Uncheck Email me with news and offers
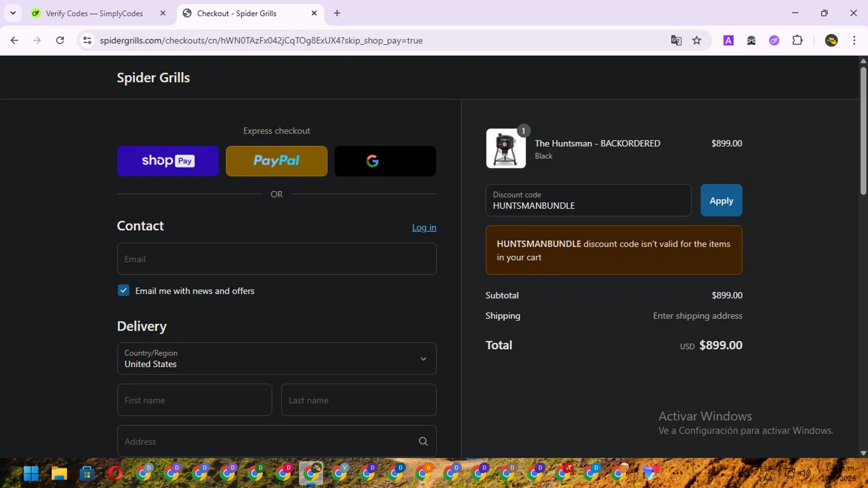Screen dimensions: 868x488 pos(123,291)
